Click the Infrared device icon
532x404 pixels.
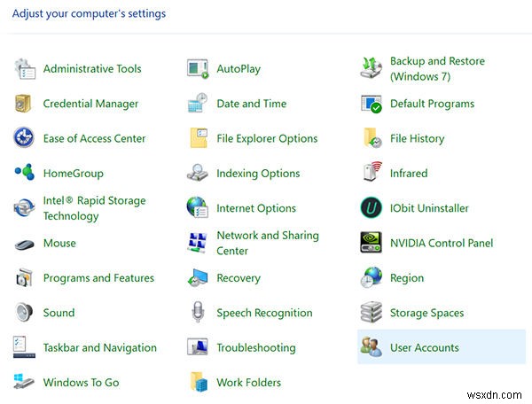(x=372, y=172)
